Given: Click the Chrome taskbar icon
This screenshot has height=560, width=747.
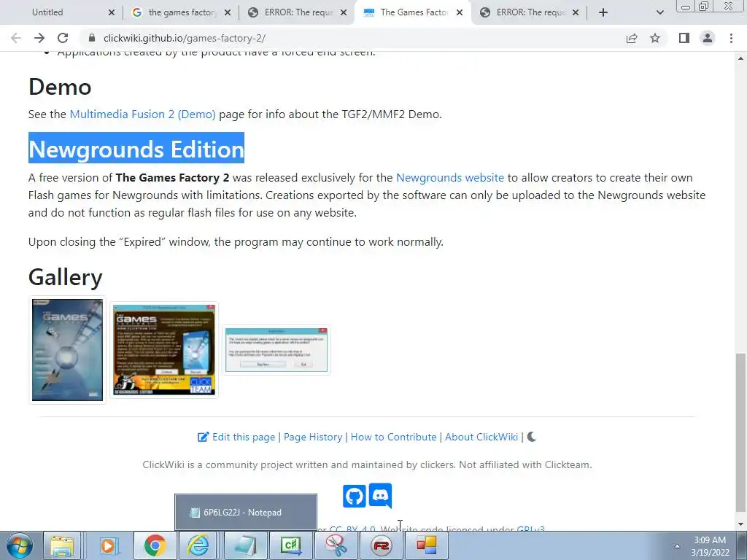Looking at the screenshot, I should pos(155,545).
